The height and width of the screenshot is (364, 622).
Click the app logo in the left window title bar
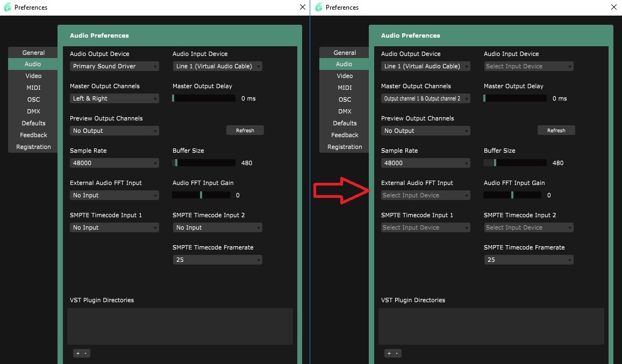click(x=8, y=8)
